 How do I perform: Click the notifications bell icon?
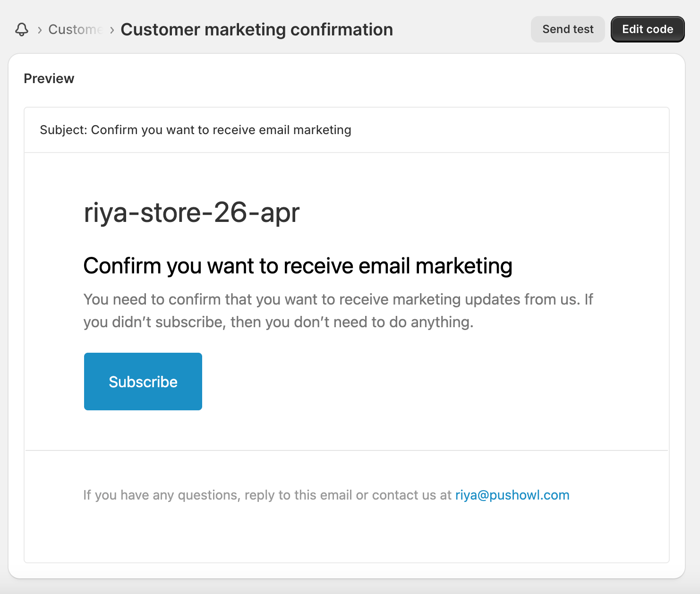pos(22,29)
